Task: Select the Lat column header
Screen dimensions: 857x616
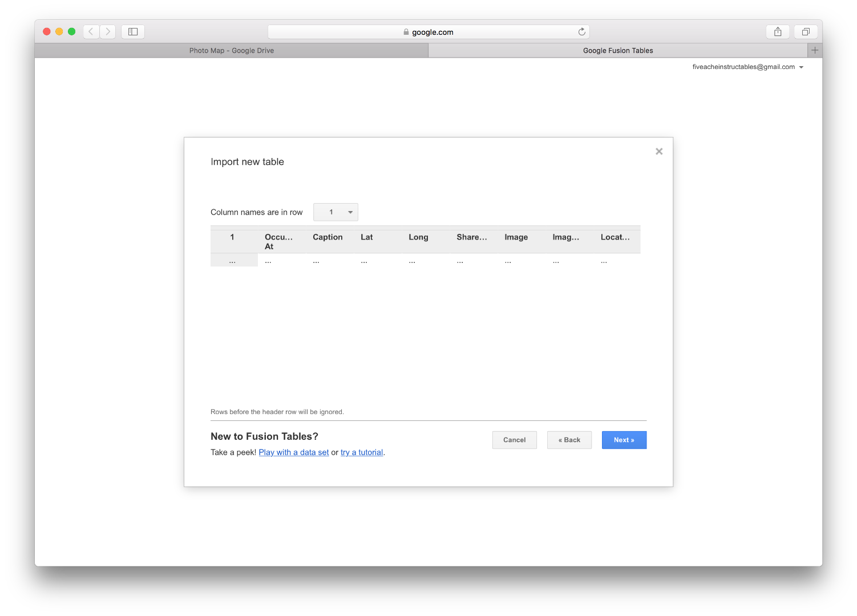Action: coord(366,237)
